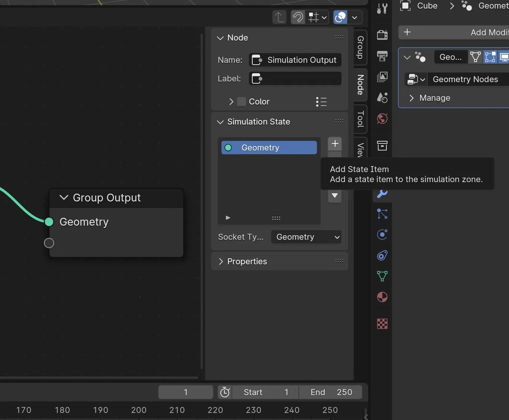Click the go to parent node tree icon
Viewport: 509px width, 420px height.
[279, 17]
